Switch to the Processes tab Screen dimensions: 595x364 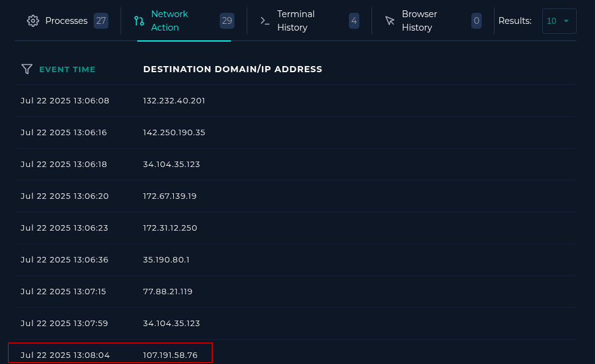point(66,21)
